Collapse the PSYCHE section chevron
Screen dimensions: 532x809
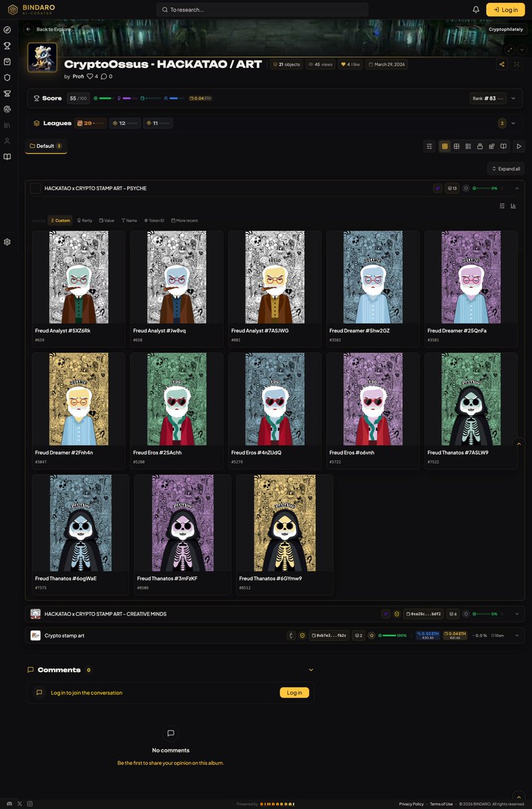click(x=517, y=188)
